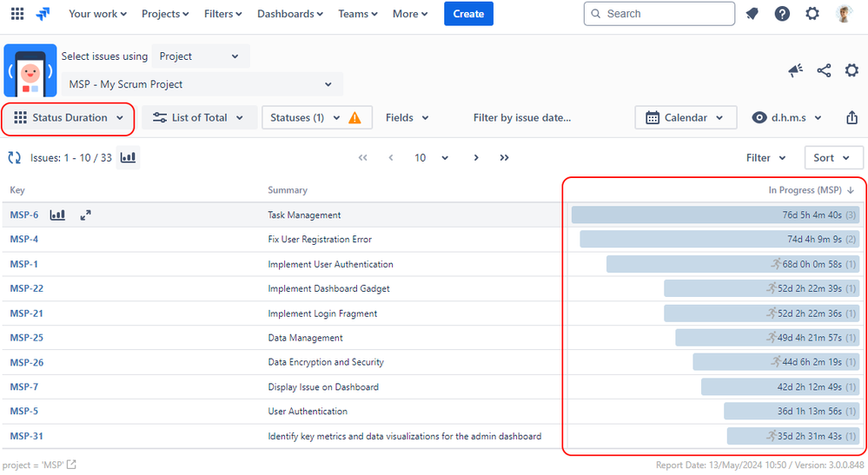Click the expand arrows icon on MSP-6
The height and width of the screenshot is (475, 868).
click(85, 215)
